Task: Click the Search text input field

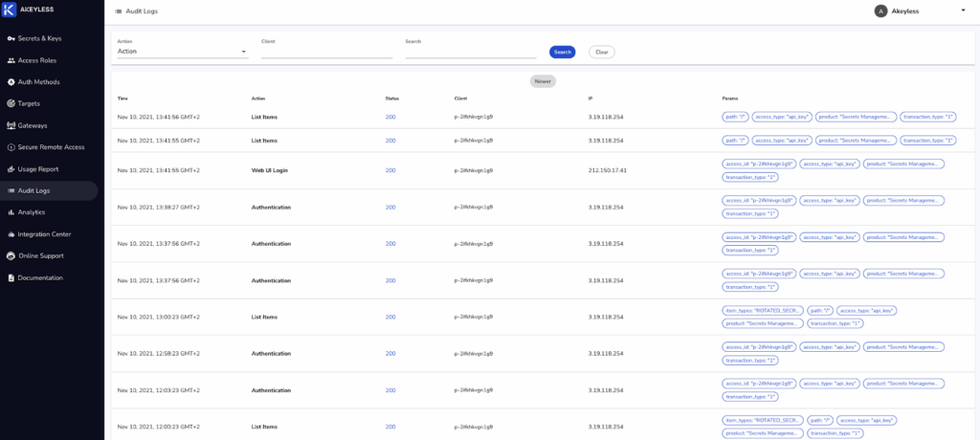Action: [x=471, y=53]
